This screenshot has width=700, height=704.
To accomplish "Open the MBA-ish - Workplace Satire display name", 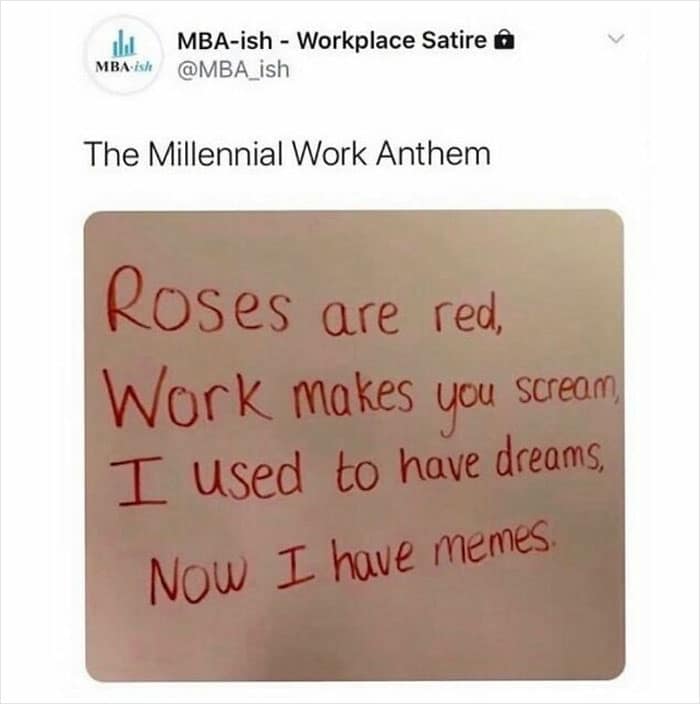I will coord(332,41).
